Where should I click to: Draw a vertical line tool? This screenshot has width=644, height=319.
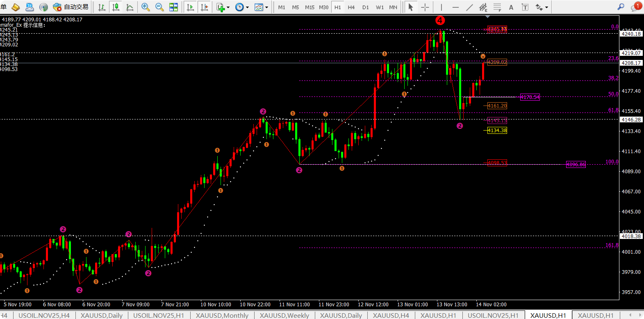[x=441, y=7]
